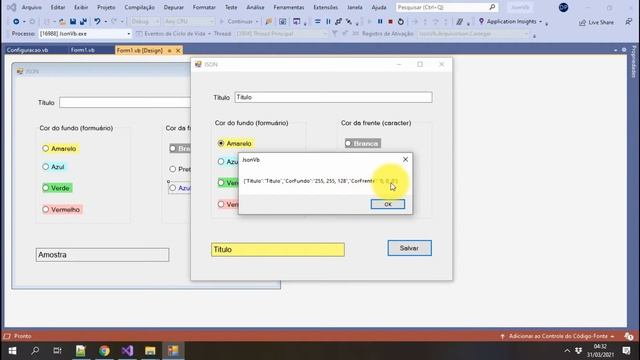Open Google Chrome from the taskbar
640x360 pixels.
(104, 351)
